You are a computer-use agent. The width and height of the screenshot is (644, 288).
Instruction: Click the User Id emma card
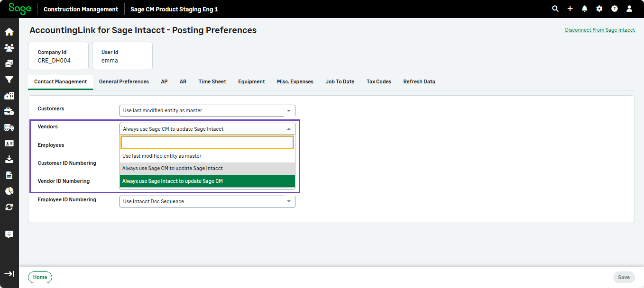122,56
